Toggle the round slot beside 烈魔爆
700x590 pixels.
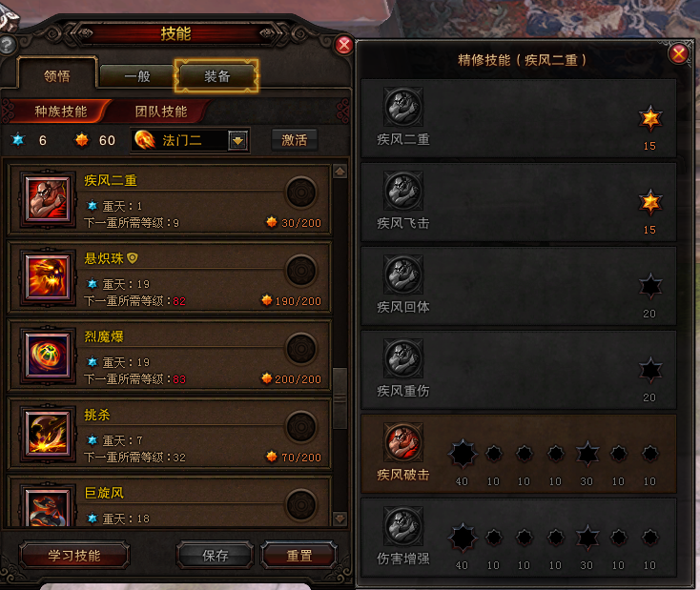[x=301, y=349]
